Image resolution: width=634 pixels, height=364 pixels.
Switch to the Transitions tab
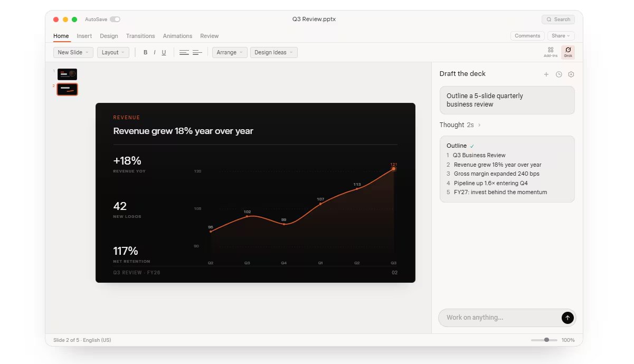[x=140, y=36]
